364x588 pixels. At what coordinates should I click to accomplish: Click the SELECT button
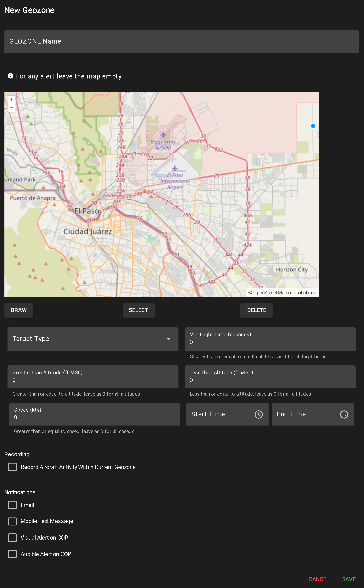[138, 310]
